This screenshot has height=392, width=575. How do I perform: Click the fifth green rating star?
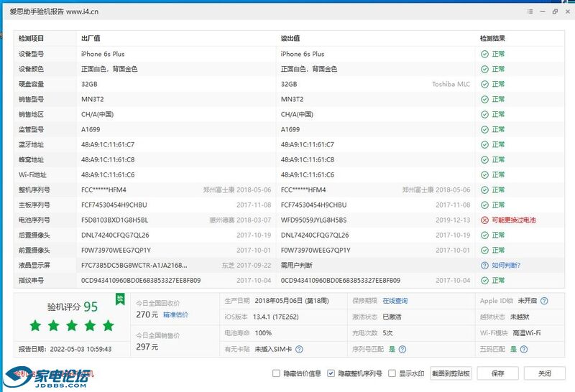pos(109,325)
